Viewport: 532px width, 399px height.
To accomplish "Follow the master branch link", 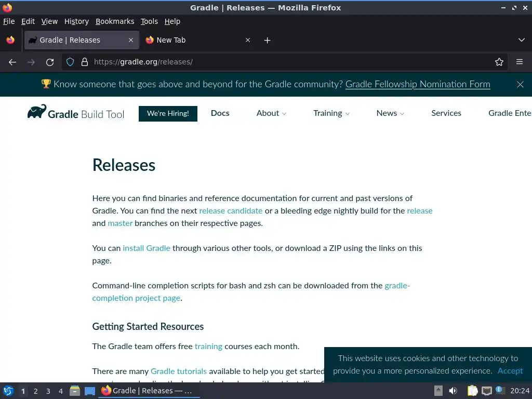I will coord(120,223).
